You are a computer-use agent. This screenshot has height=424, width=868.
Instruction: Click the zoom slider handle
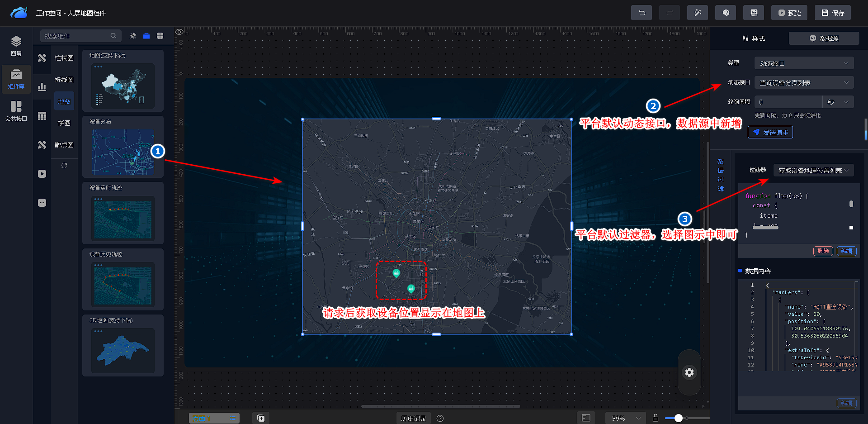pos(678,418)
